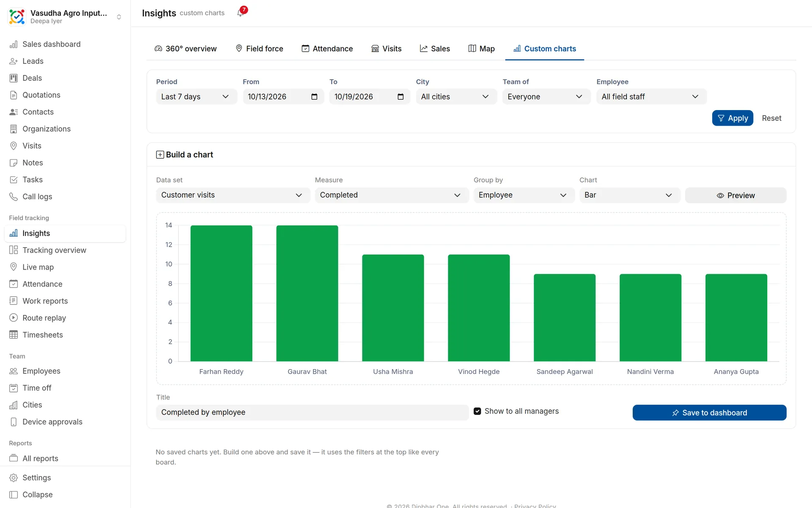Click the Sales dashboard sidebar icon
Screen dimensions: 812x508
click(14, 44)
